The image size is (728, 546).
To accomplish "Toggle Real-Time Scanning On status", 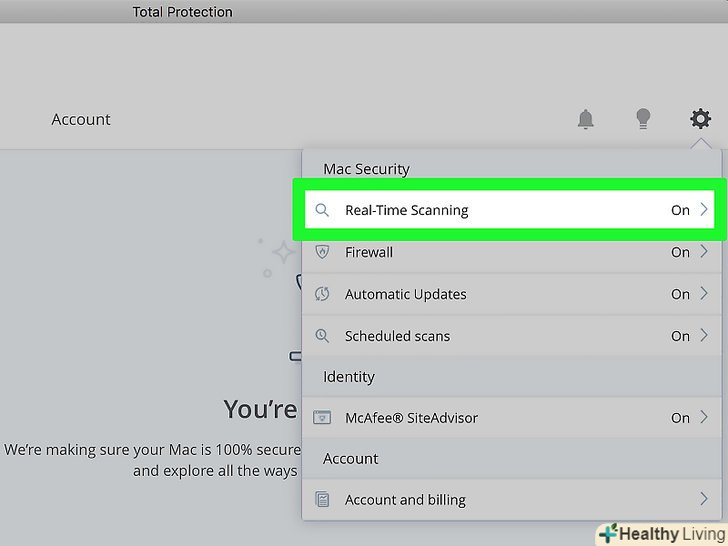I will (680, 210).
